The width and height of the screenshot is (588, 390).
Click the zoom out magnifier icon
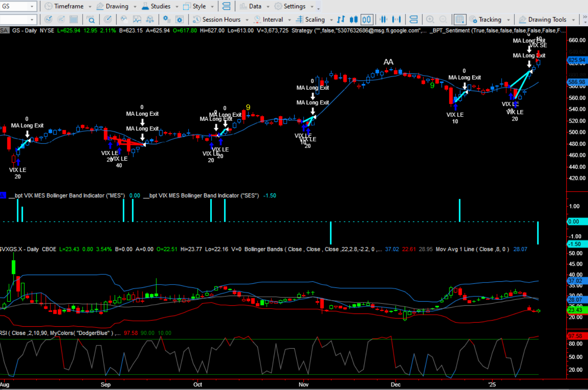tap(443, 19)
